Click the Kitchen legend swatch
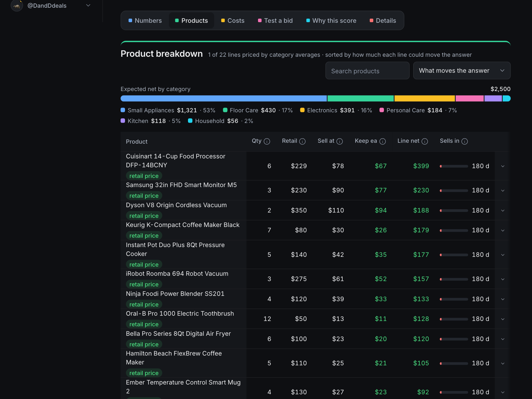Image resolution: width=532 pixels, height=399 pixels. pyautogui.click(x=123, y=121)
